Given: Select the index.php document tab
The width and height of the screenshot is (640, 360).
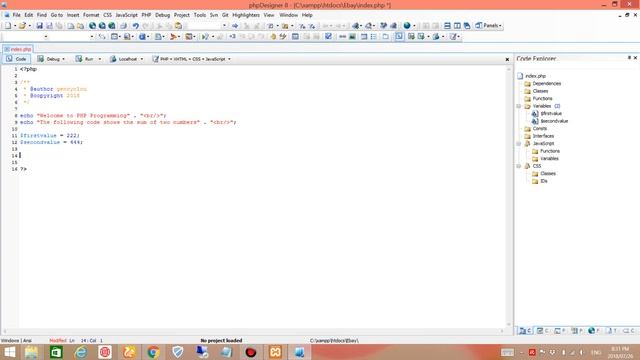Looking at the screenshot, I should [18, 49].
